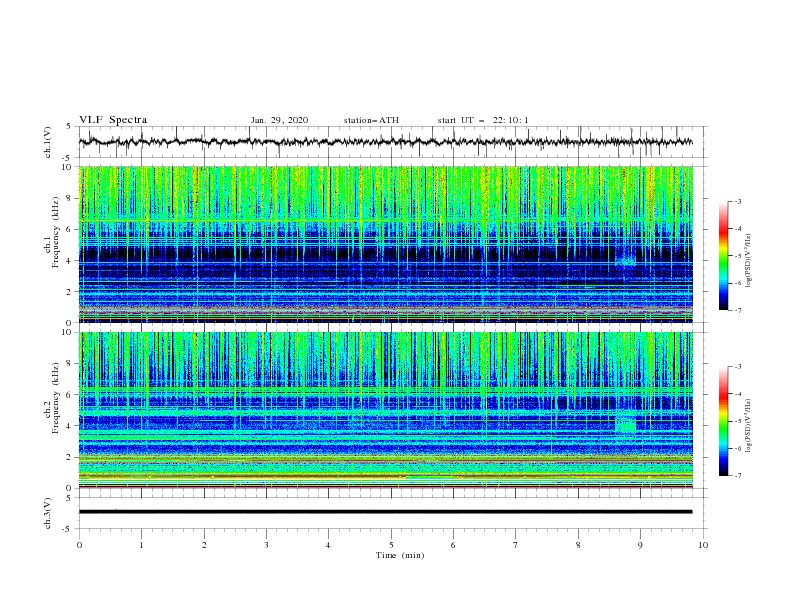Click the ch.1(V) waveform trace
The width and height of the screenshot is (792, 612).
(385, 142)
